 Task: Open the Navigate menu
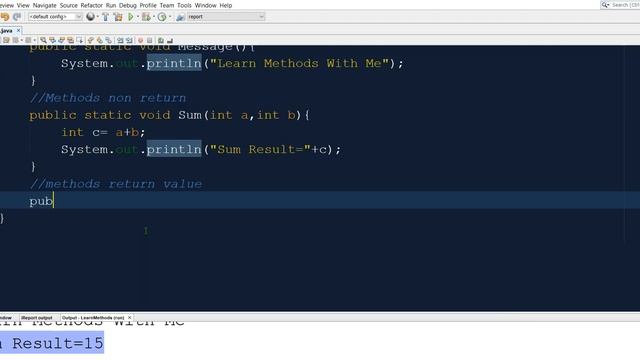click(44, 5)
